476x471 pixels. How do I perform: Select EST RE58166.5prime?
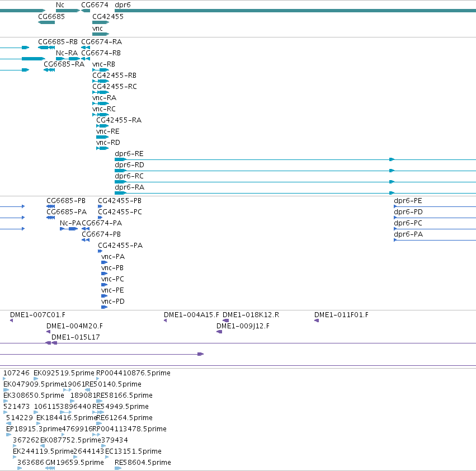pyautogui.click(x=124, y=395)
